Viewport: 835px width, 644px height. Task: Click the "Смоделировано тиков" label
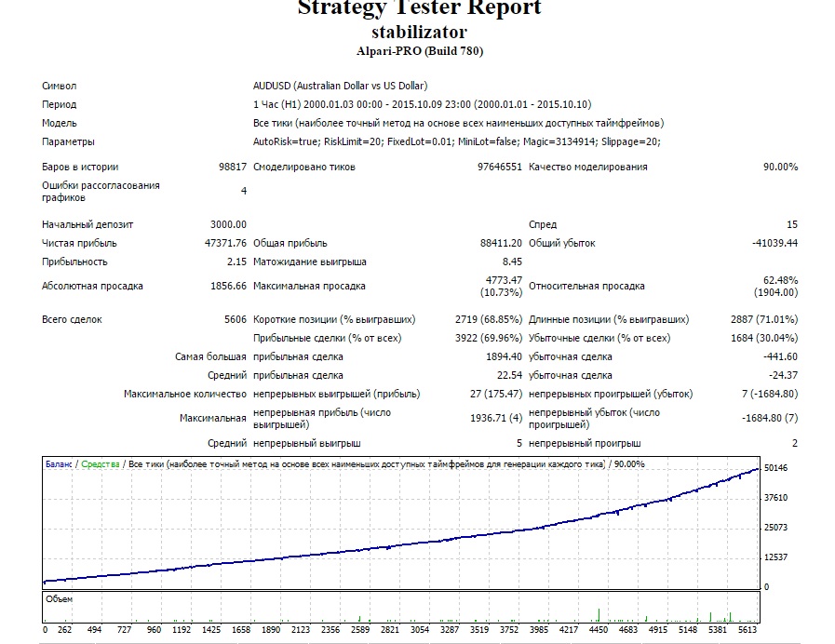[x=304, y=167]
